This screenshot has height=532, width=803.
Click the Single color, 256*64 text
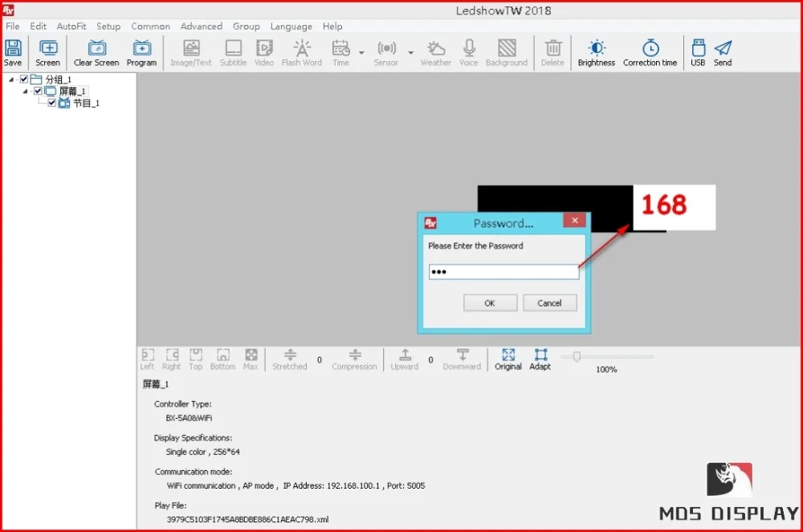point(203,452)
